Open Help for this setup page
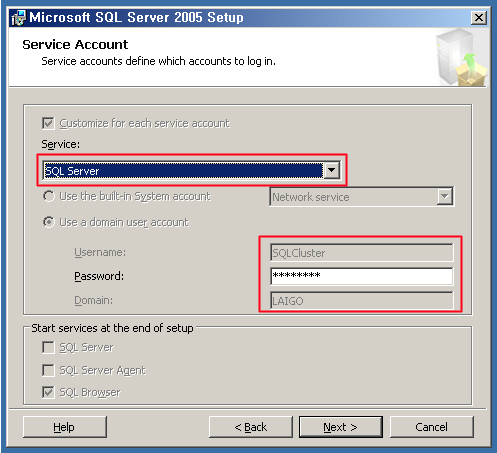 pyautogui.click(x=65, y=427)
